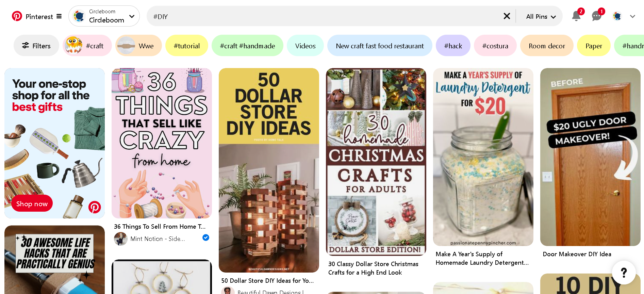Enable the #tutorial filter chip
This screenshot has height=294, width=644.
click(186, 45)
